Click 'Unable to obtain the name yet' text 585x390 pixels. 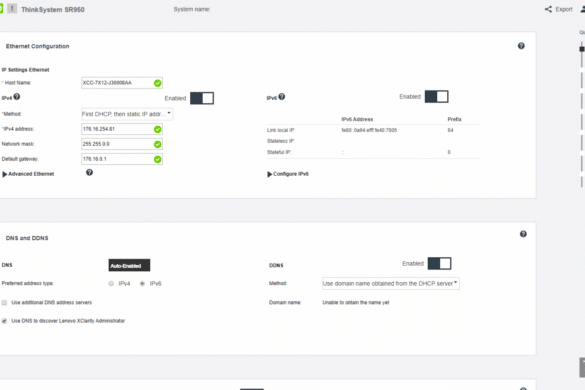point(356,303)
